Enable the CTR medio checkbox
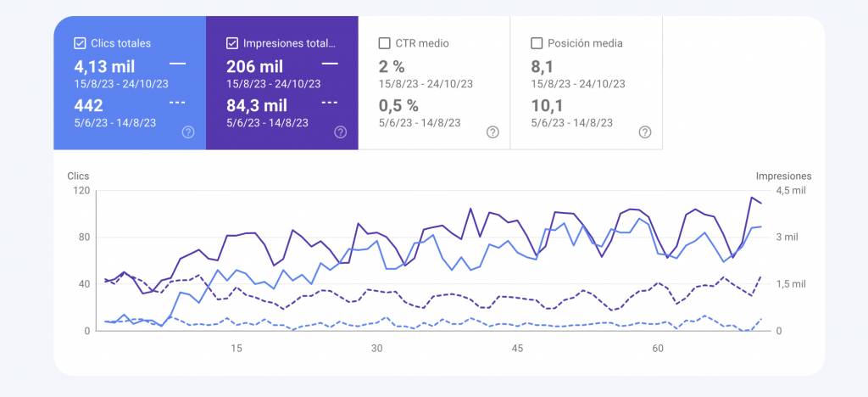 384,43
